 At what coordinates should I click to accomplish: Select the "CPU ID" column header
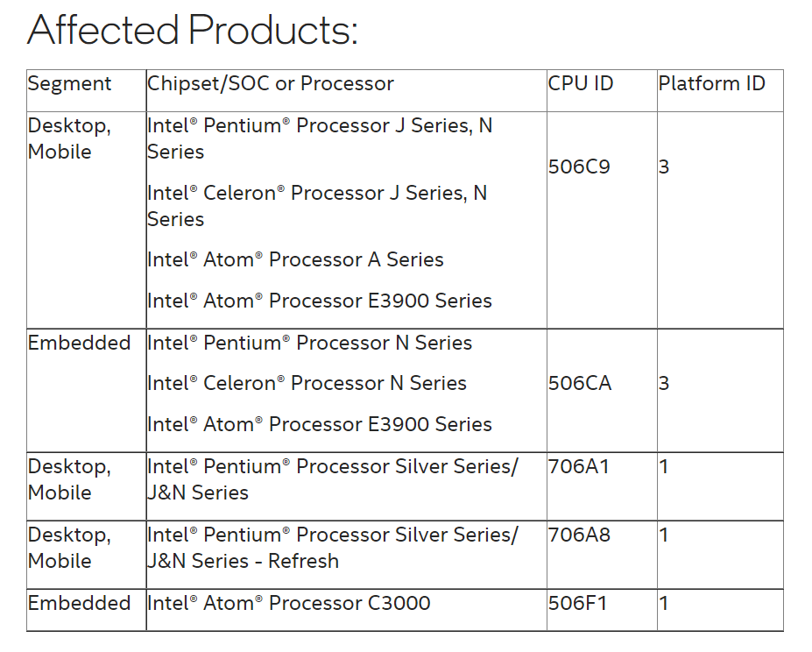(x=581, y=84)
